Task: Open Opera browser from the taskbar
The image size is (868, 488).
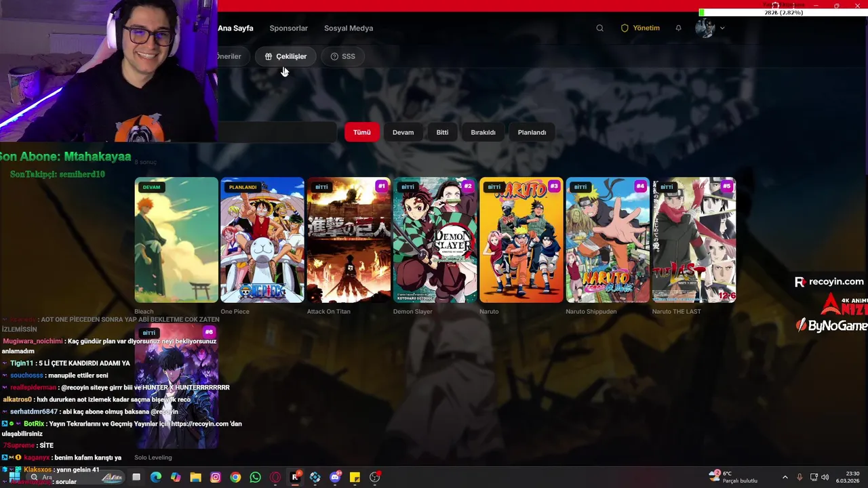Action: click(x=275, y=477)
